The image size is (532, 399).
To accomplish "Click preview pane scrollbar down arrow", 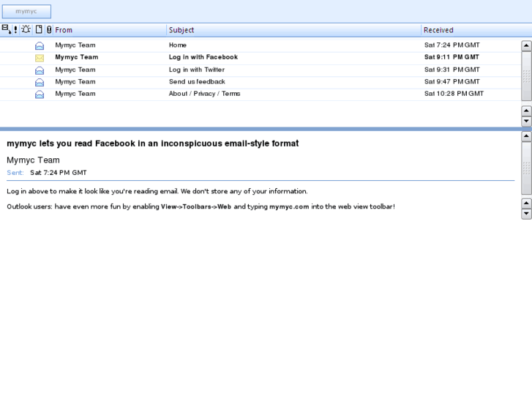I will point(526,214).
